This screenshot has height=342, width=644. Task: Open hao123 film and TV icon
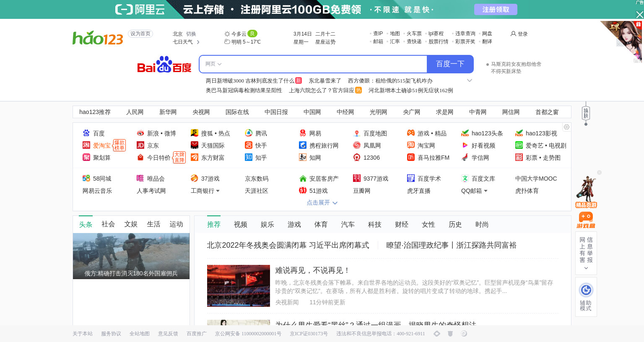(x=519, y=133)
